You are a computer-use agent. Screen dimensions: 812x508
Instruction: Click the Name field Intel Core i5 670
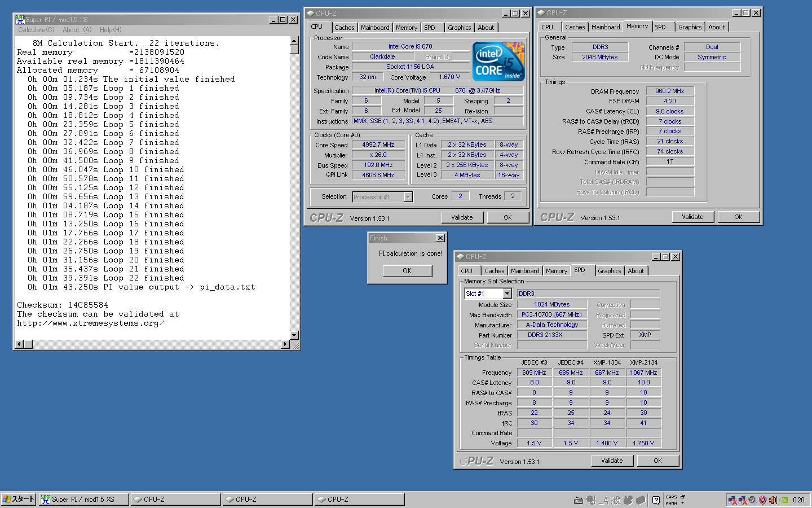411,46
